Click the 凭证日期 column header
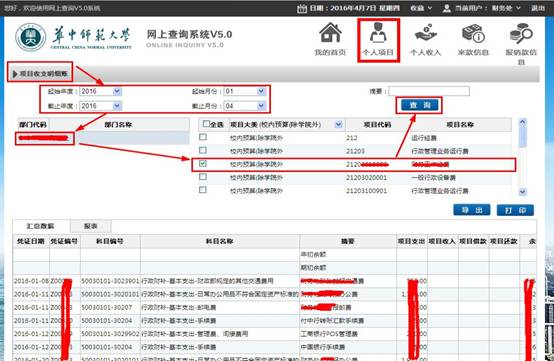554x361 pixels. (31, 241)
